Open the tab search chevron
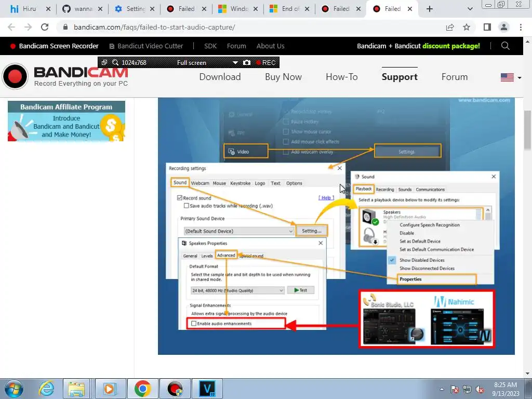This screenshot has width=532, height=399. [470, 9]
